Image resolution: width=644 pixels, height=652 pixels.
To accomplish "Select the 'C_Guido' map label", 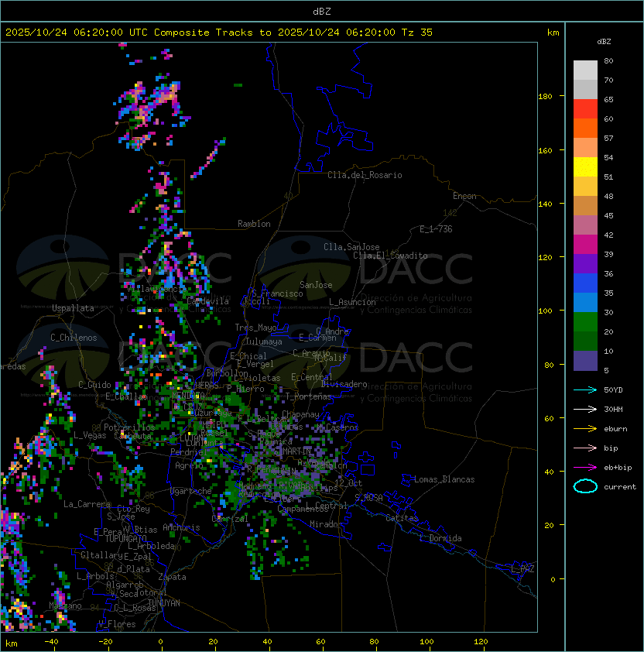I will pos(94,385).
